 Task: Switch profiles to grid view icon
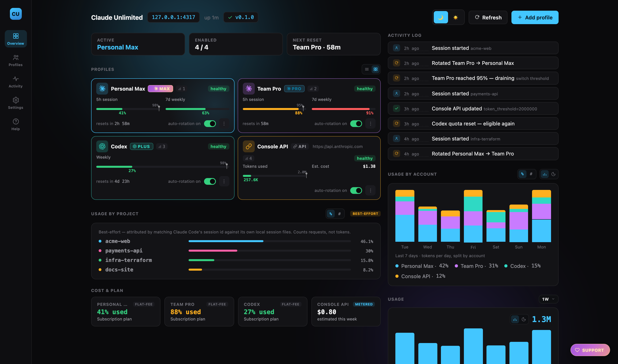click(375, 69)
